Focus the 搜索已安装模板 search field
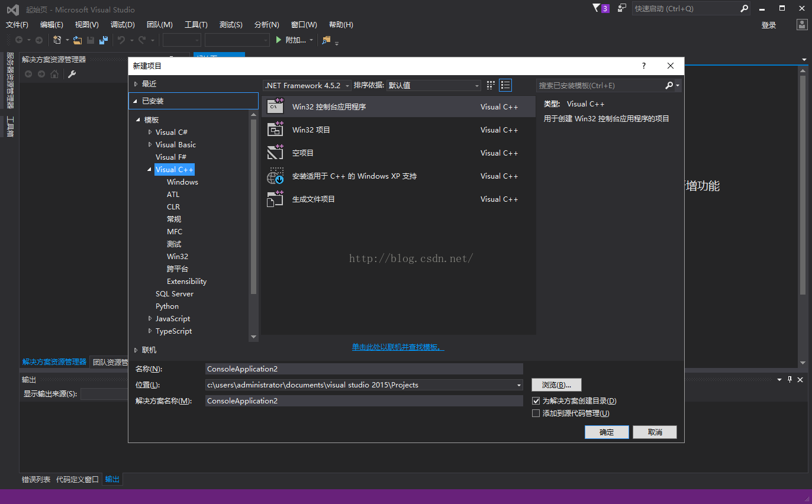 (600, 86)
